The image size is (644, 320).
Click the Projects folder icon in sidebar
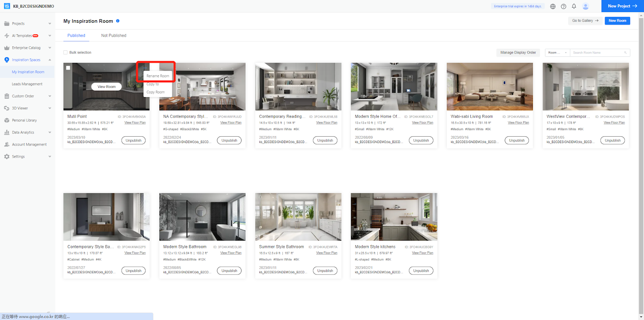point(7,24)
